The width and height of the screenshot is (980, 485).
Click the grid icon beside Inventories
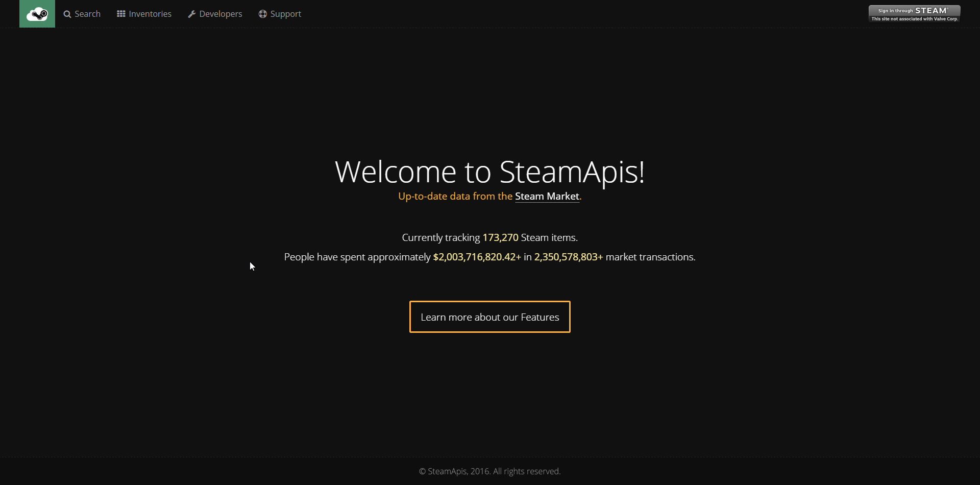pyautogui.click(x=121, y=14)
